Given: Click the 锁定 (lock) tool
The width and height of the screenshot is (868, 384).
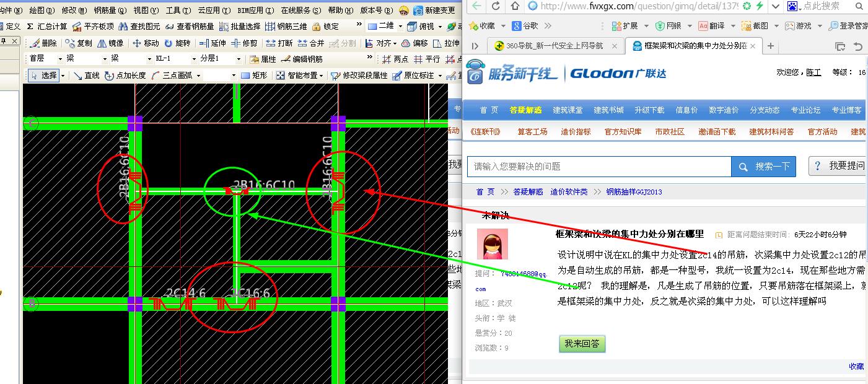Looking at the screenshot, I should (x=326, y=27).
